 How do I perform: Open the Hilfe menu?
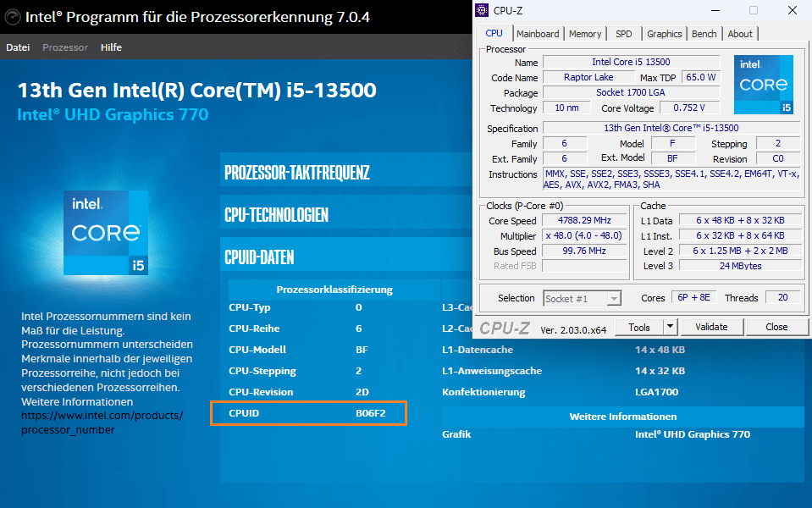click(111, 47)
